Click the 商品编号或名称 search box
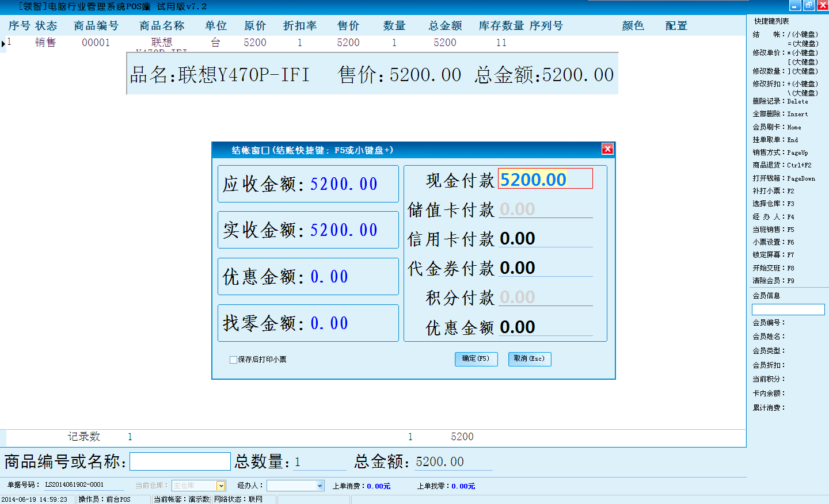The image size is (829, 504). [180, 461]
